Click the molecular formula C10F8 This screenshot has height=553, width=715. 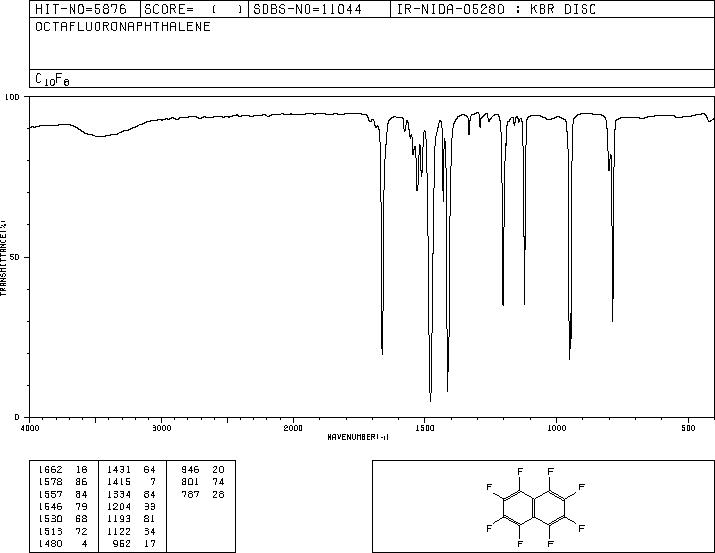click(52, 79)
